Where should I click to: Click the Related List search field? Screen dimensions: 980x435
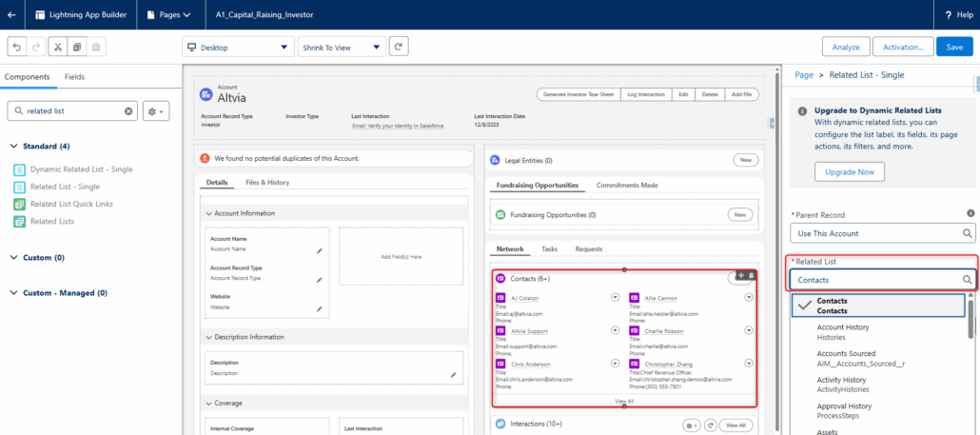point(875,280)
